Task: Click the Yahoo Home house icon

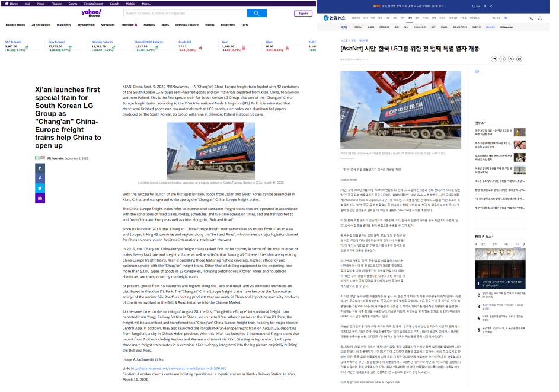Action: (7, 3)
